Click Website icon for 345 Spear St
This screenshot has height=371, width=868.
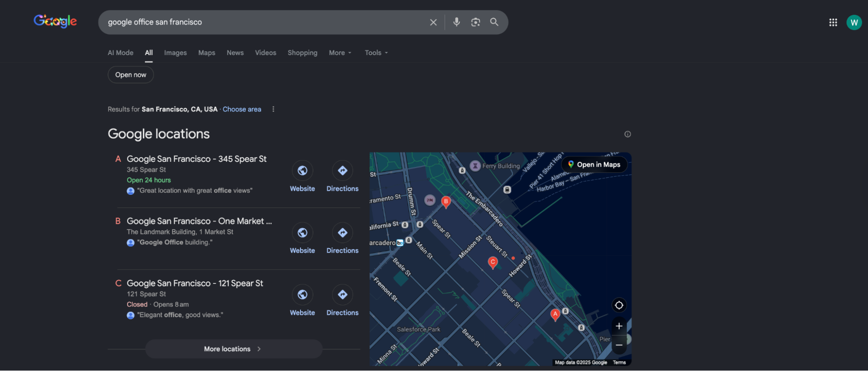pos(302,171)
